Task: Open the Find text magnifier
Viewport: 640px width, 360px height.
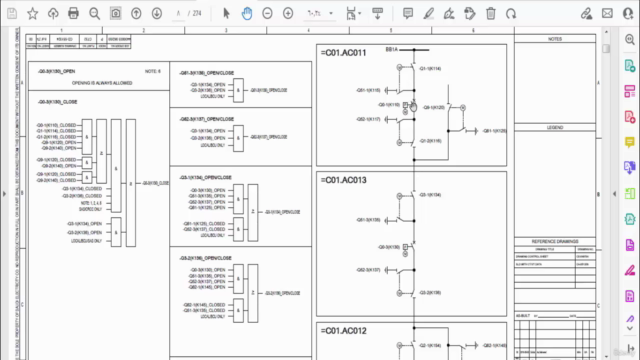Action: coord(95,13)
